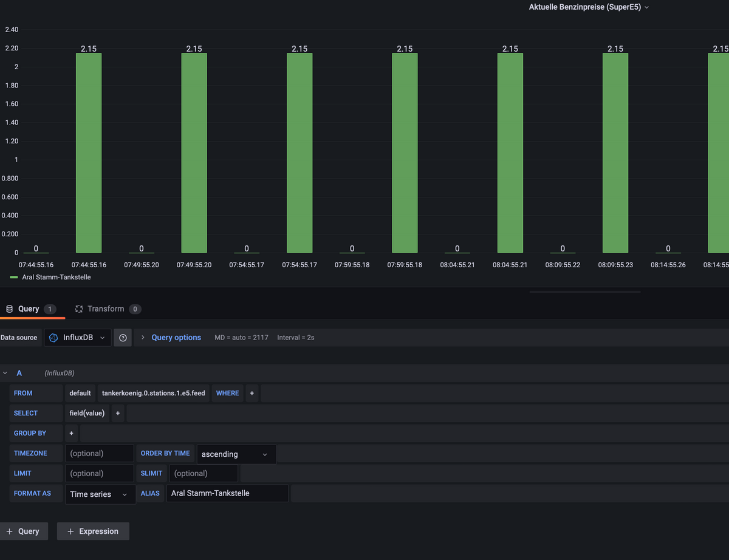Screen dimensions: 729x560
Task: Click the Aktuelle Benzinpreise (SuperE5) panel title
Action: point(585,7)
